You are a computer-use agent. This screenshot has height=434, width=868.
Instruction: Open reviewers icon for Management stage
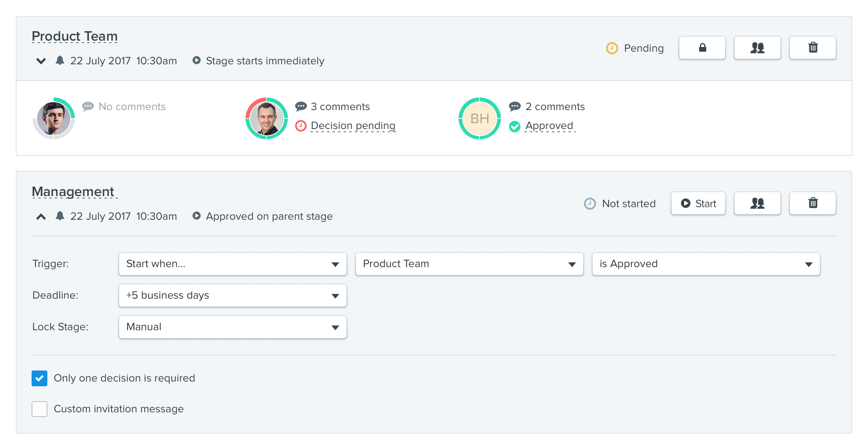click(x=757, y=203)
